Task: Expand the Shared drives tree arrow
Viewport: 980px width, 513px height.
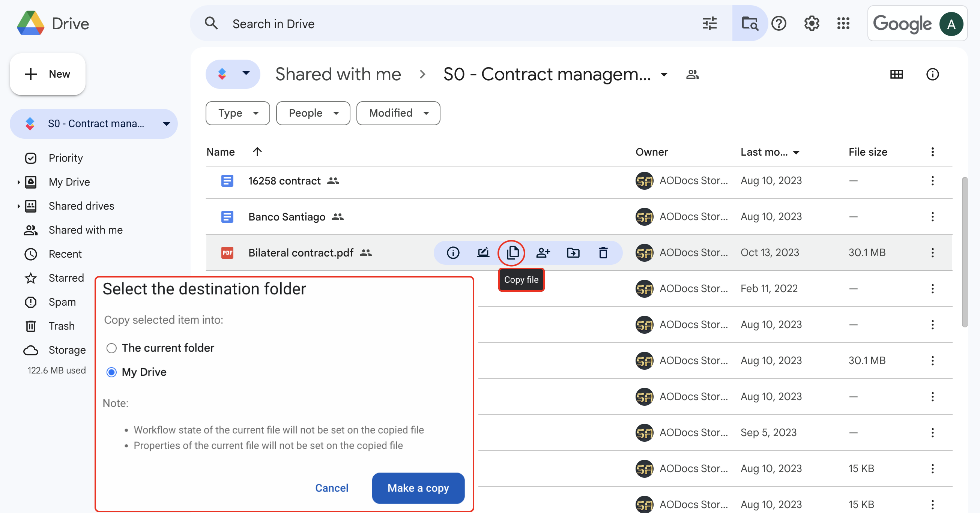Action: 18,206
